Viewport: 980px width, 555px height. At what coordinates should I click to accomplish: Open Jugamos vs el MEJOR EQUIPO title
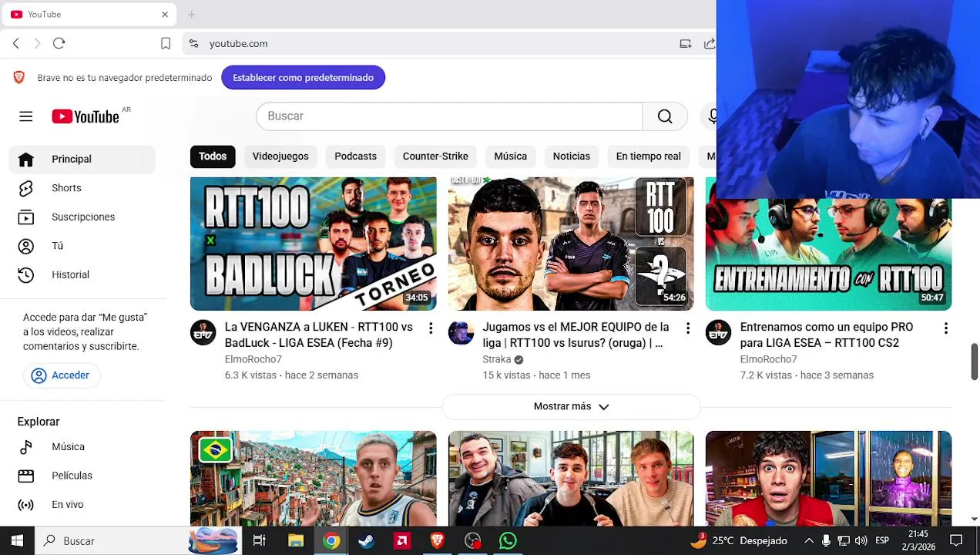576,335
